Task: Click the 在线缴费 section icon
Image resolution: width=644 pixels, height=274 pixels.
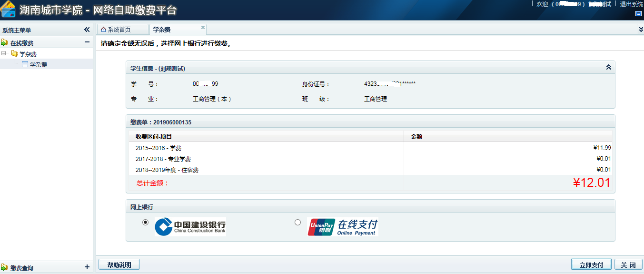Action: [4, 43]
